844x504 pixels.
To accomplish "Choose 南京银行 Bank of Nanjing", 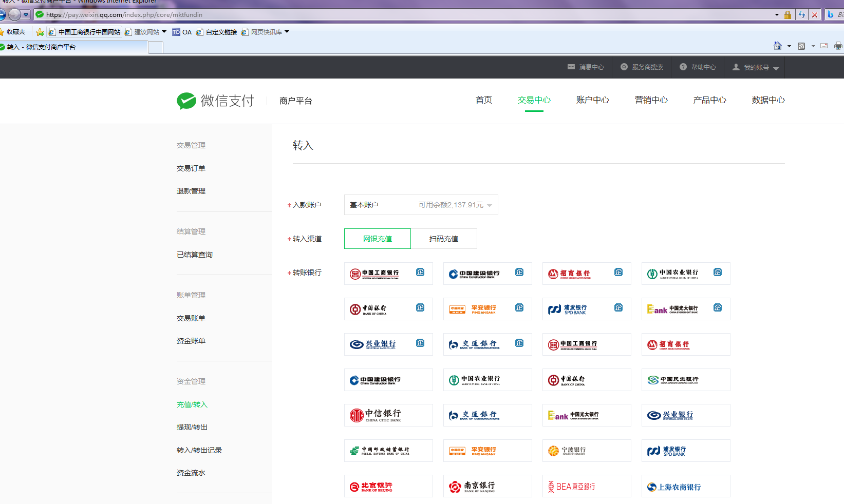I will click(x=487, y=486).
